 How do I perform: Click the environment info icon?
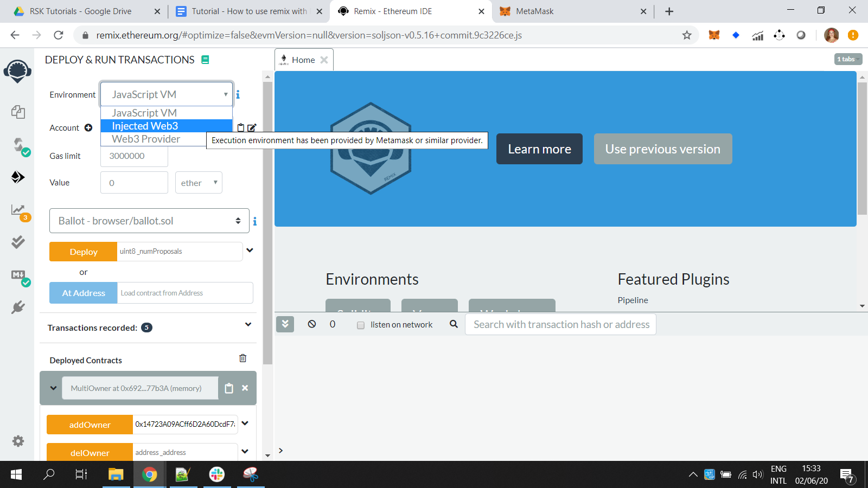pos(238,94)
